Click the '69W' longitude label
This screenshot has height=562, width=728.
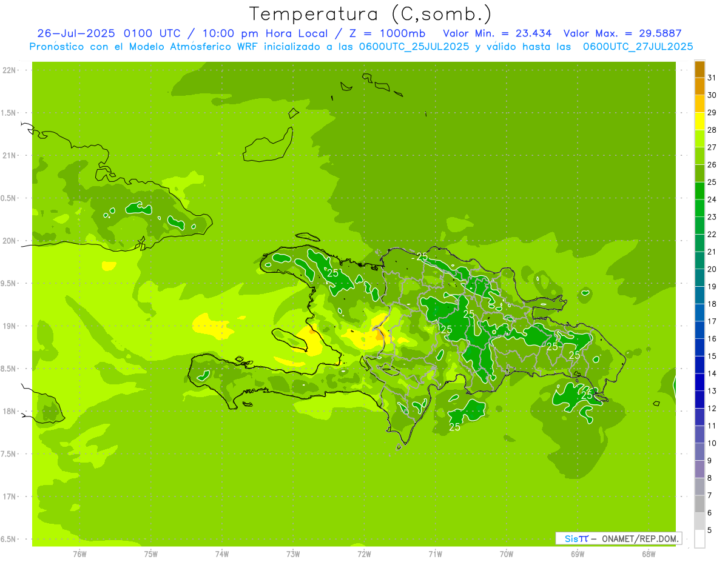click(x=578, y=554)
